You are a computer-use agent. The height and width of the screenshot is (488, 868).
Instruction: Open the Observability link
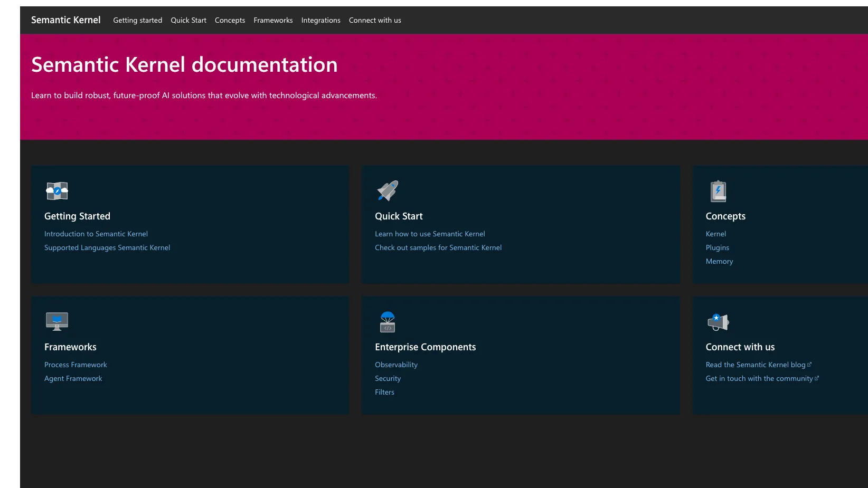[x=396, y=365]
